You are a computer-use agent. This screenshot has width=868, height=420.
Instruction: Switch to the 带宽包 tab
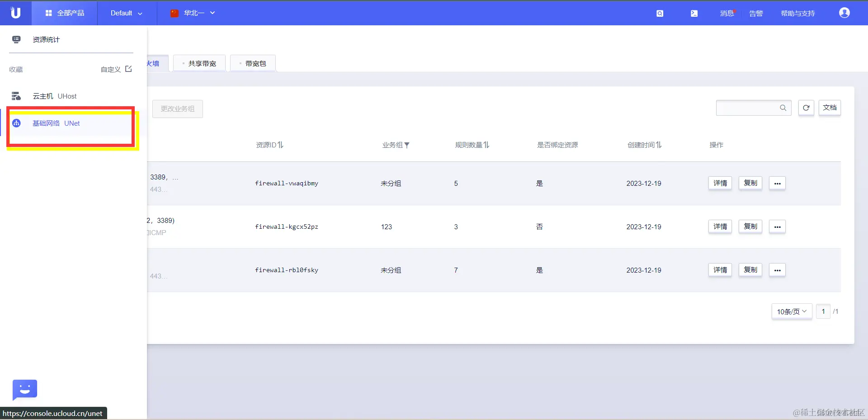[253, 63]
